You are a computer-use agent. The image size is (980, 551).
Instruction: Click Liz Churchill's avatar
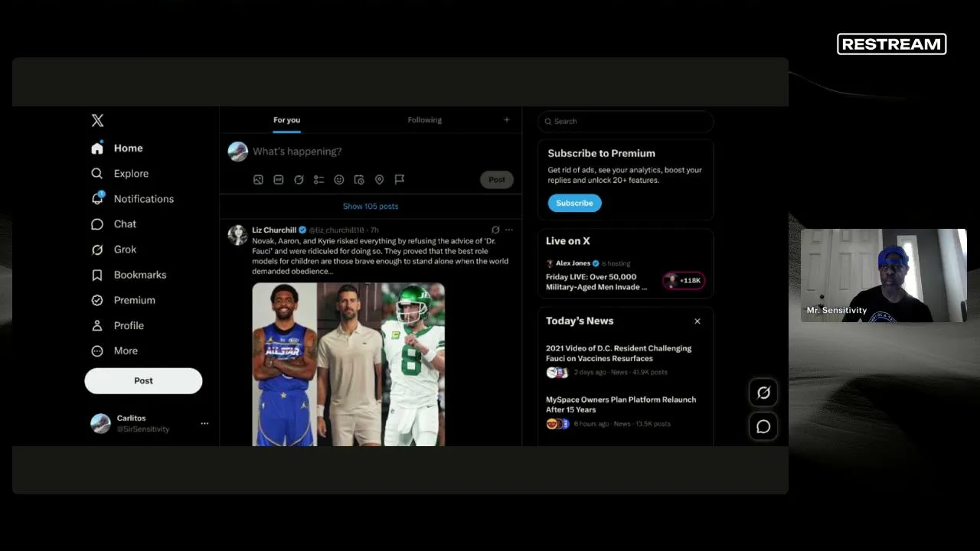click(x=237, y=234)
